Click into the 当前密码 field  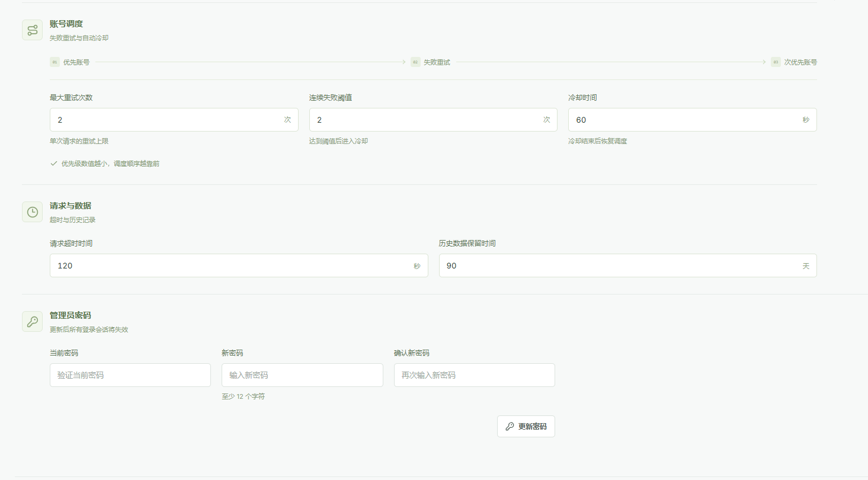click(130, 375)
